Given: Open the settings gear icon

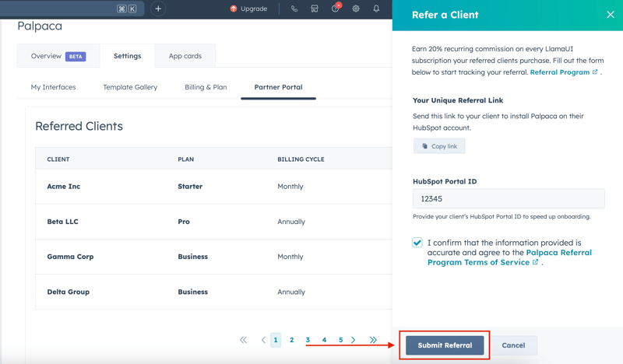Looking at the screenshot, I should click(x=356, y=9).
